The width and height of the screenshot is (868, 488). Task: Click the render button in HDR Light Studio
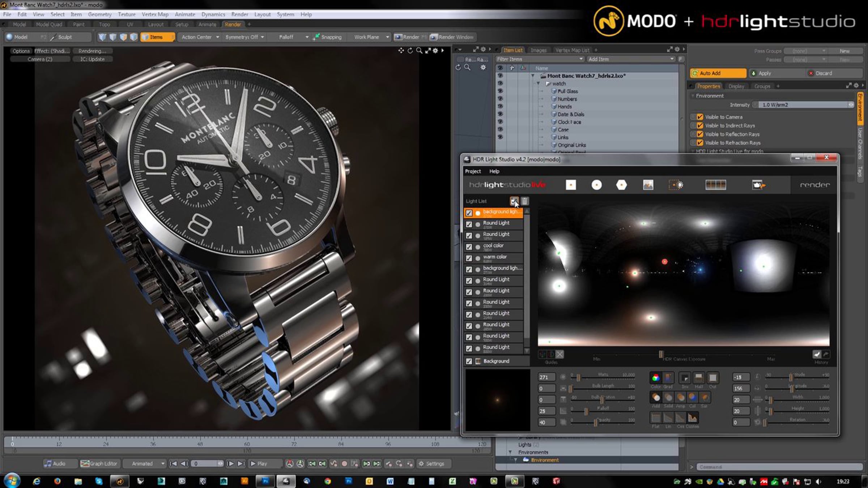tap(814, 185)
